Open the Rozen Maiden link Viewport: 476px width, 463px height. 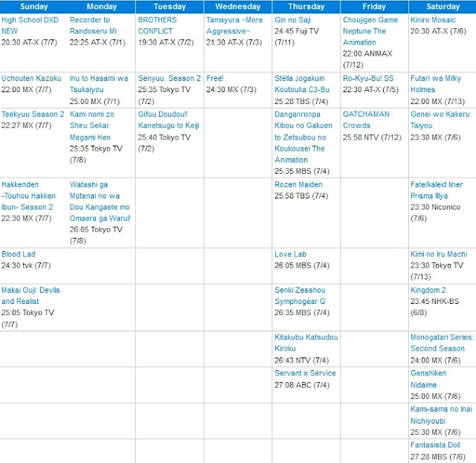pos(298,184)
